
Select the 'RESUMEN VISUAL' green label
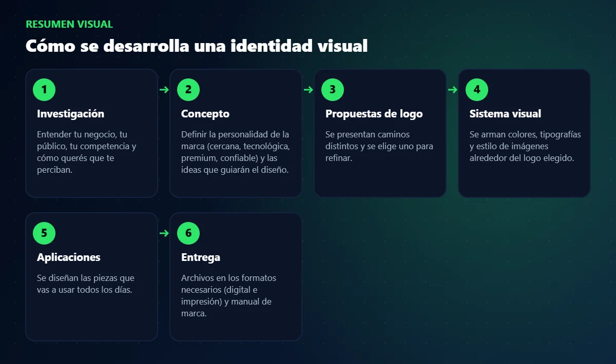pos(69,24)
